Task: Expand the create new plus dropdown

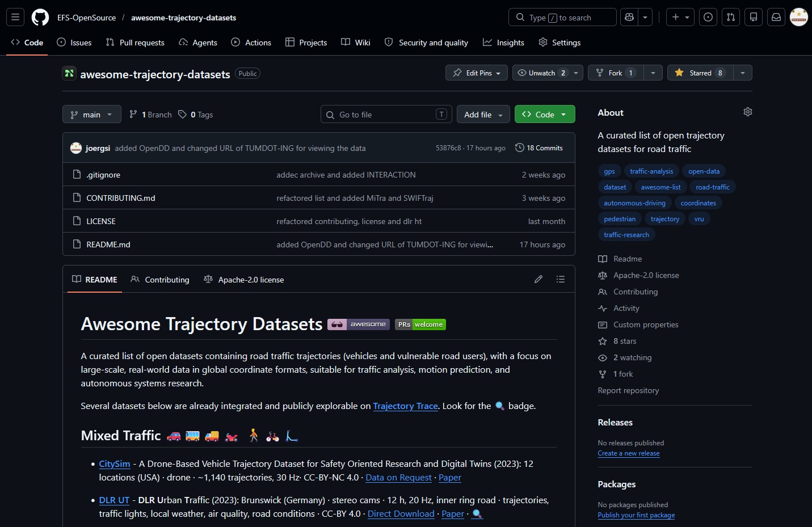Action: click(680, 17)
